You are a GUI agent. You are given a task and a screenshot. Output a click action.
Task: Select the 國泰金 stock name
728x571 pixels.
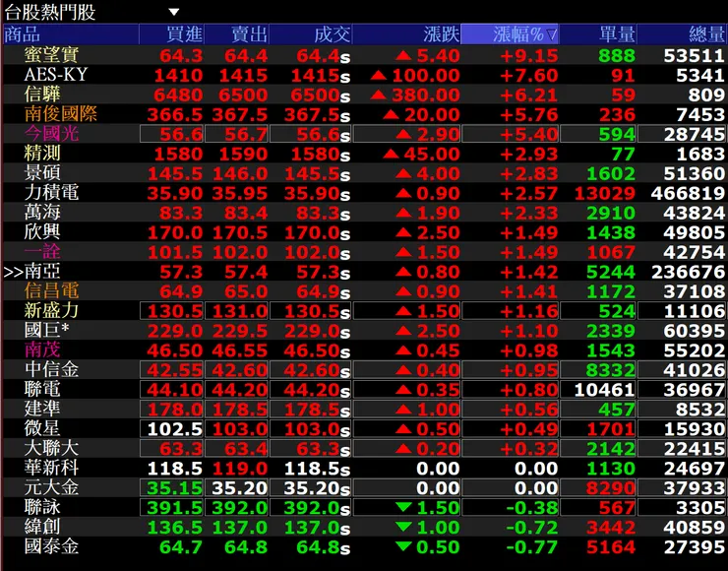[x=51, y=546]
